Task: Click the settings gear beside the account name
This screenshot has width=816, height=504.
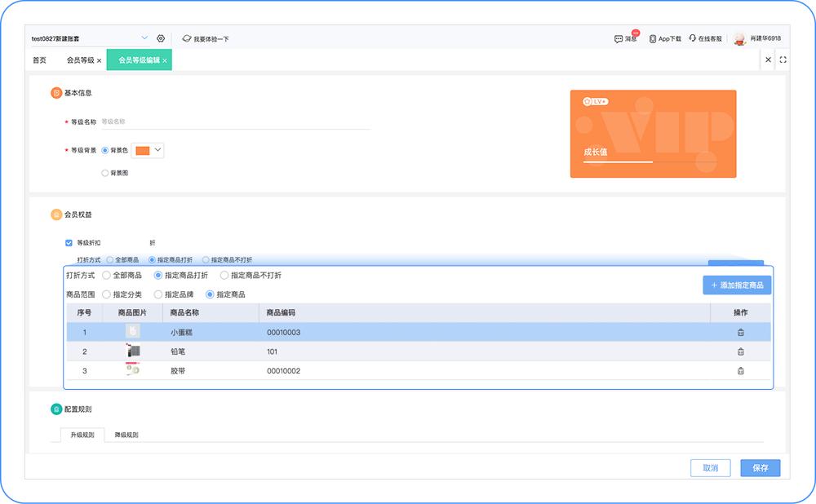Action: pos(160,38)
